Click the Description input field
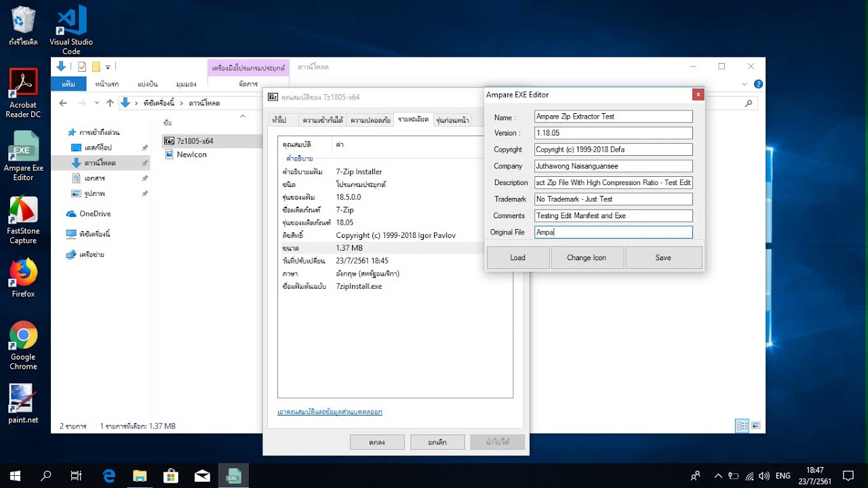The width and height of the screenshot is (868, 488). [613, 182]
